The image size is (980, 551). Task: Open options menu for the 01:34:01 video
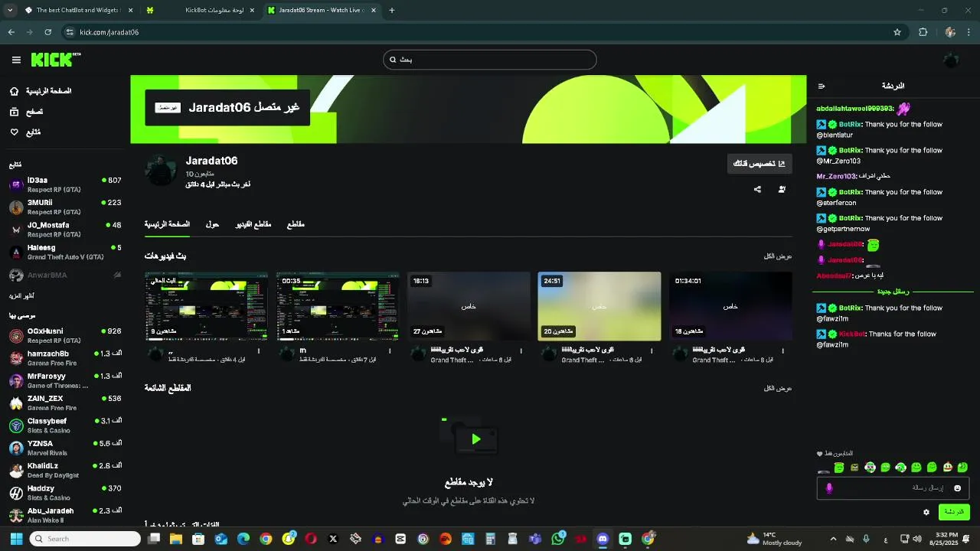(x=782, y=351)
